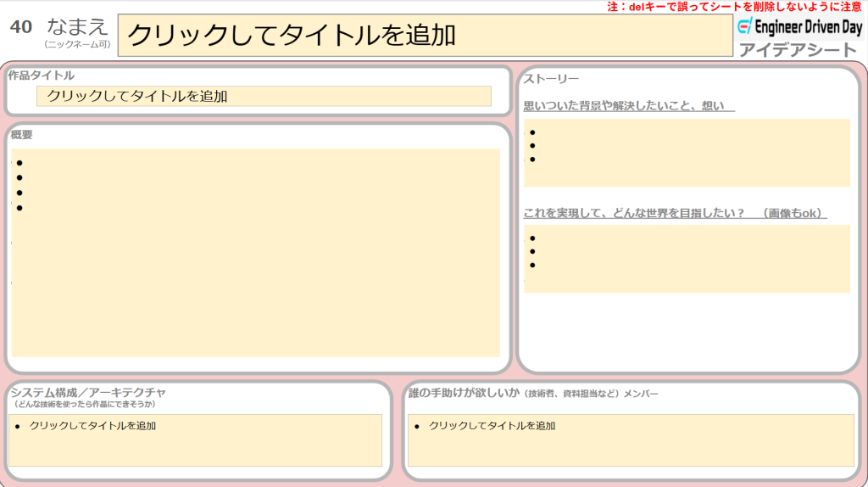Select the red delキー warning note
The height and width of the screenshot is (487, 868).
click(x=734, y=7)
